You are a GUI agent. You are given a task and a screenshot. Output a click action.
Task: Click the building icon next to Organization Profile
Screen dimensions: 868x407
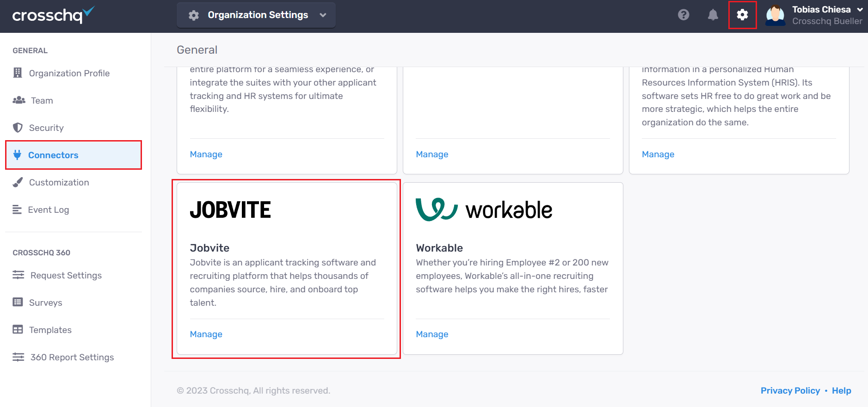click(18, 73)
